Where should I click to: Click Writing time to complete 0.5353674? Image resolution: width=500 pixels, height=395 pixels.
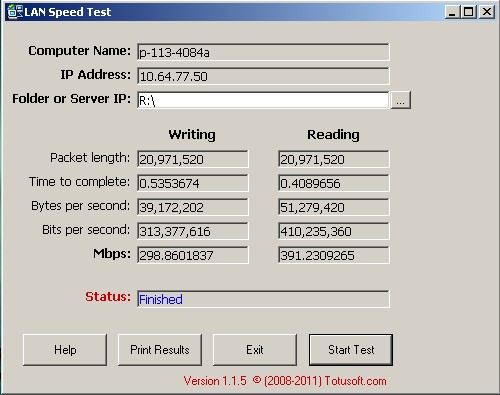pyautogui.click(x=193, y=183)
